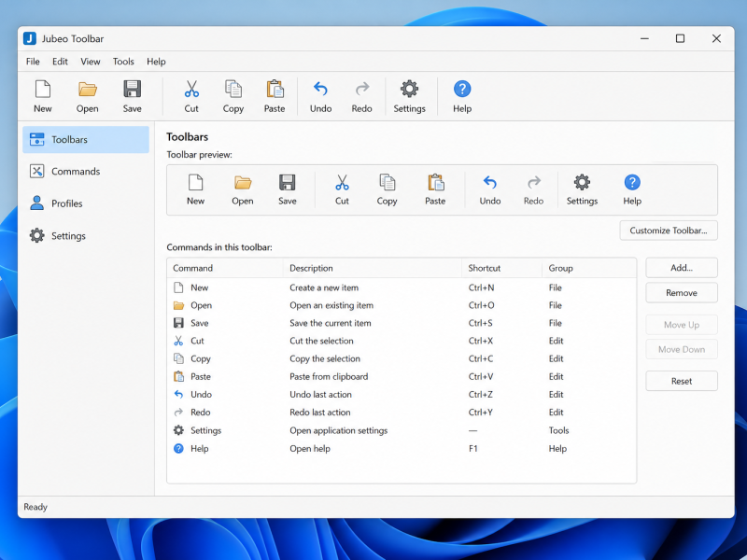The height and width of the screenshot is (560, 747).
Task: Open the Help menu in the menu bar
Action: pos(156,62)
